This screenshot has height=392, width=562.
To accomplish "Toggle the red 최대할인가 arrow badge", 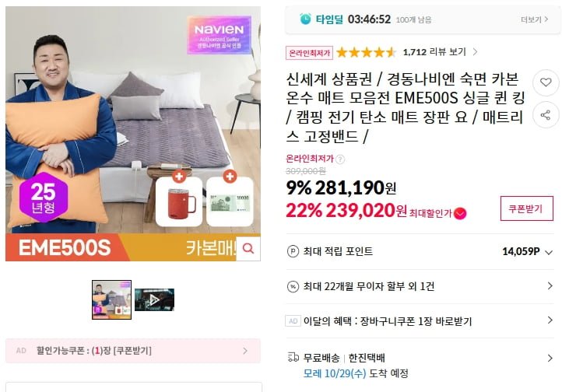I will [460, 213].
